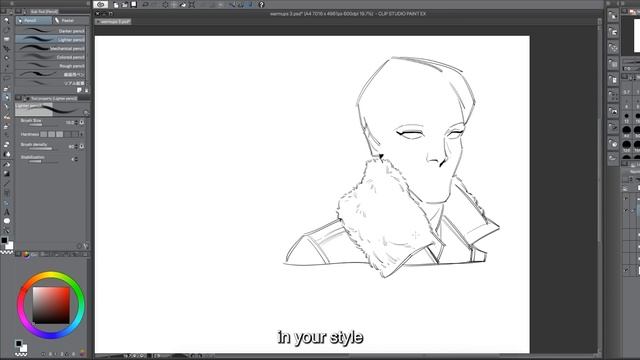Select the Pencil tool in the toolbar
The width and height of the screenshot is (640, 360).
7,97
